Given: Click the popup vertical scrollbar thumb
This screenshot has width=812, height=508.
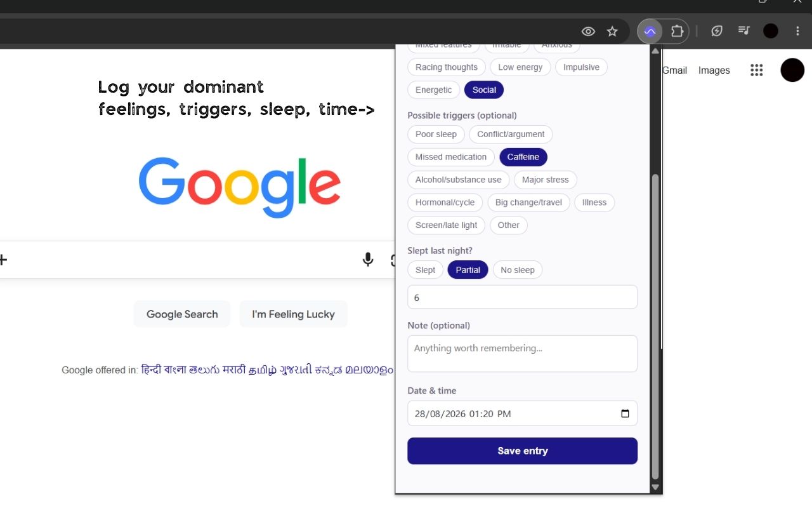Looking at the screenshot, I should 655,326.
